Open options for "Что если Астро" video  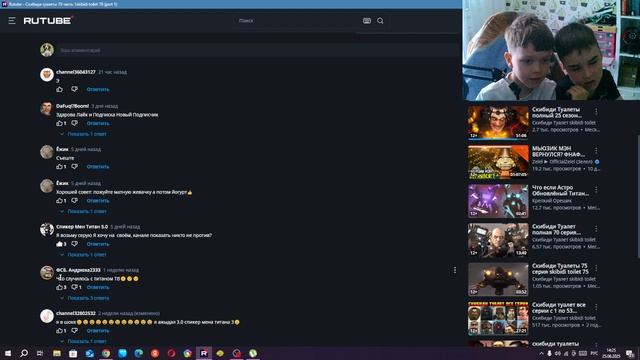(596, 190)
